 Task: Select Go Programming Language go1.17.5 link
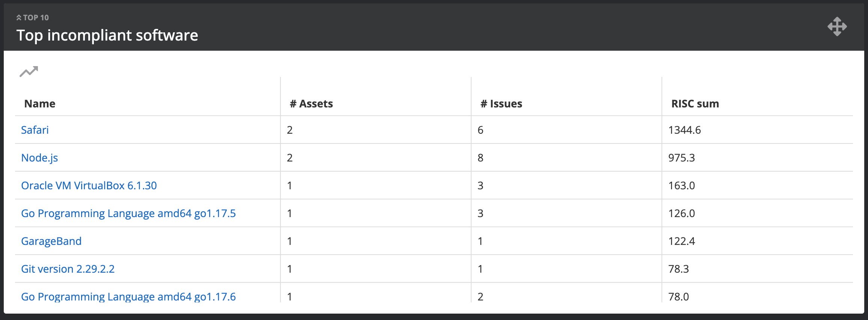pos(128,213)
